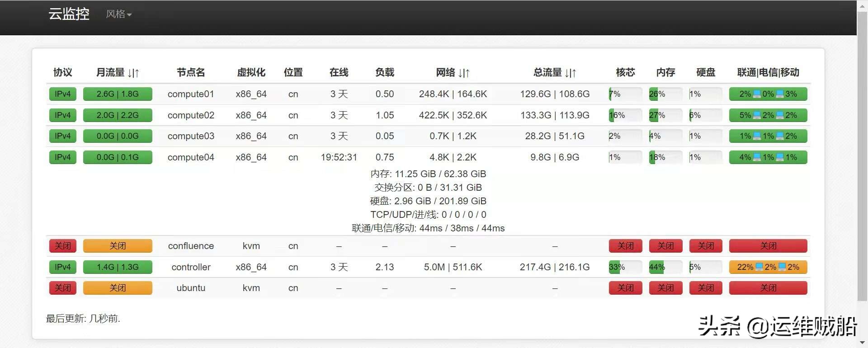Click 2.0G | 2.2G monthly traffic bar
Image resolution: width=868 pixels, height=348 pixels.
[x=118, y=115]
